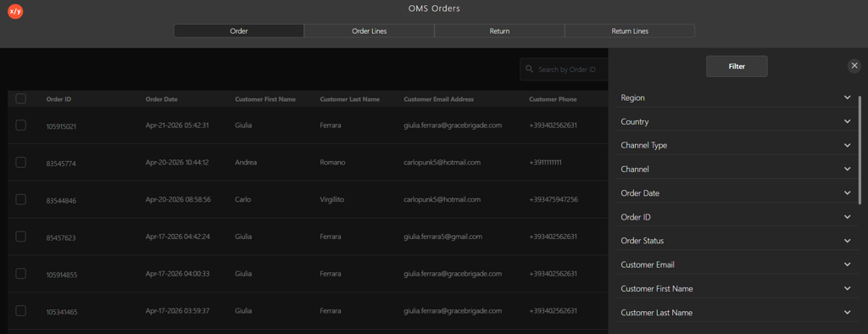Viewport: 868px width, 334px height.
Task: Click the date Apr-17-2026 03:59:37
Action: pos(177,311)
